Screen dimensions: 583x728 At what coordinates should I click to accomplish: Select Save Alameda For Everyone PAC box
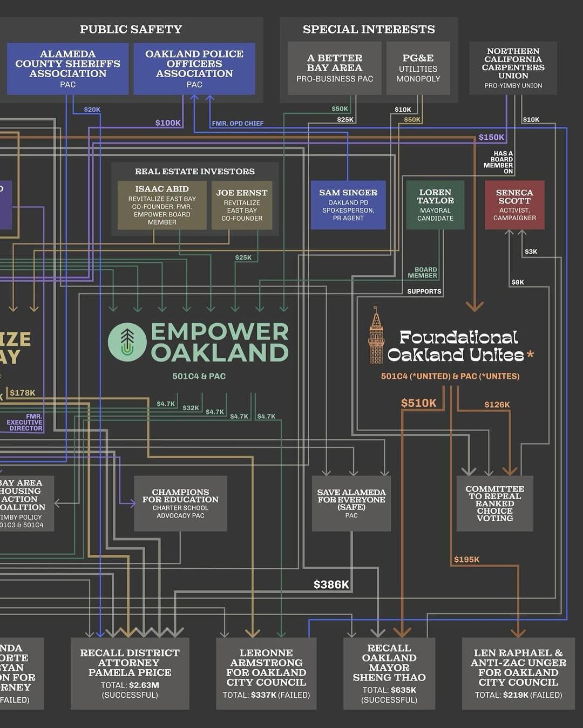pos(351,504)
